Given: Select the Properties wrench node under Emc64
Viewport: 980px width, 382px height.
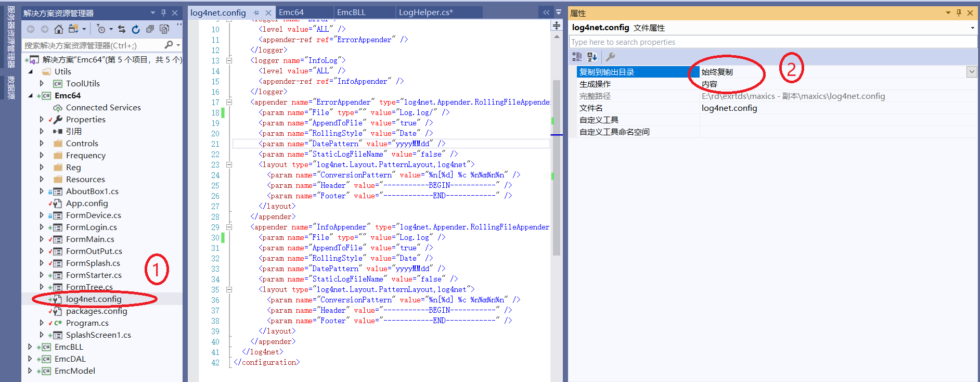Looking at the screenshot, I should point(85,119).
